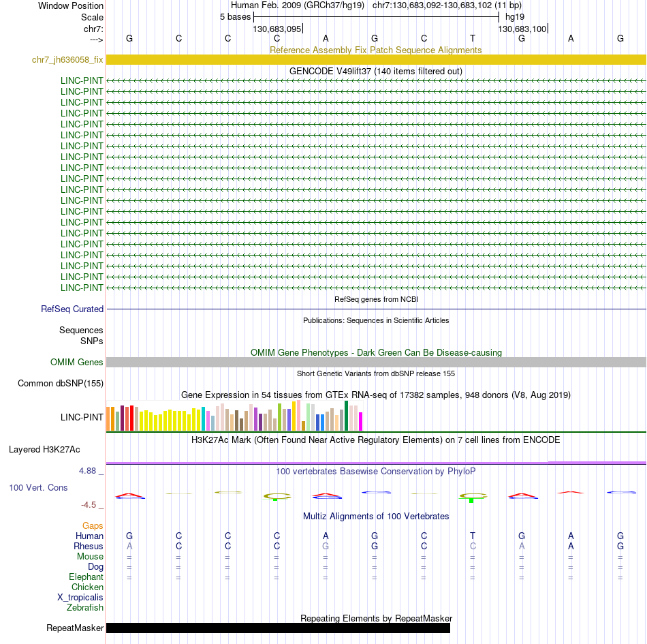Click the magenta bar ending the GTEx chart
This screenshot has width=647, height=644.
point(361,421)
